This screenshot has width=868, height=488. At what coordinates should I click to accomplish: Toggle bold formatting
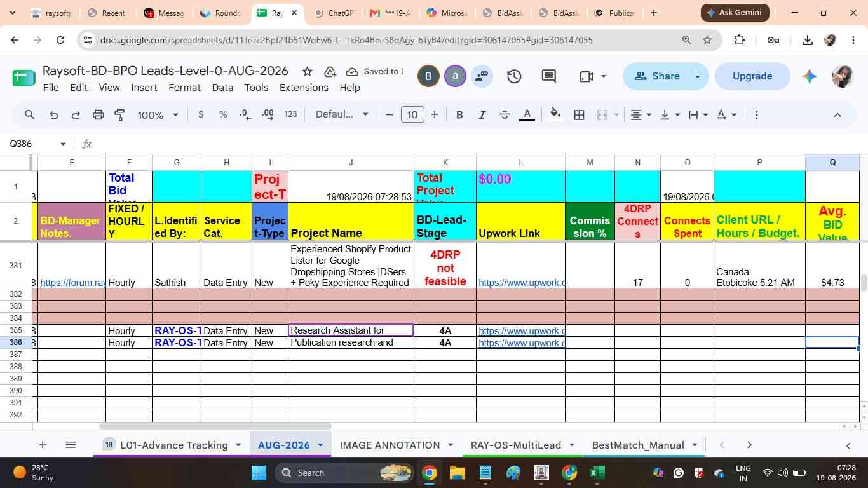point(459,115)
